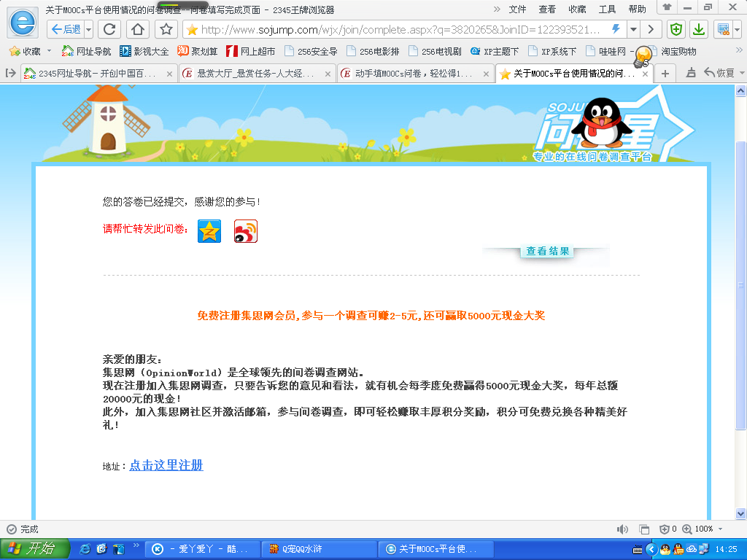Click the orange 免费注册集思网会员 promotion link
The width and height of the screenshot is (747, 560).
click(x=371, y=315)
